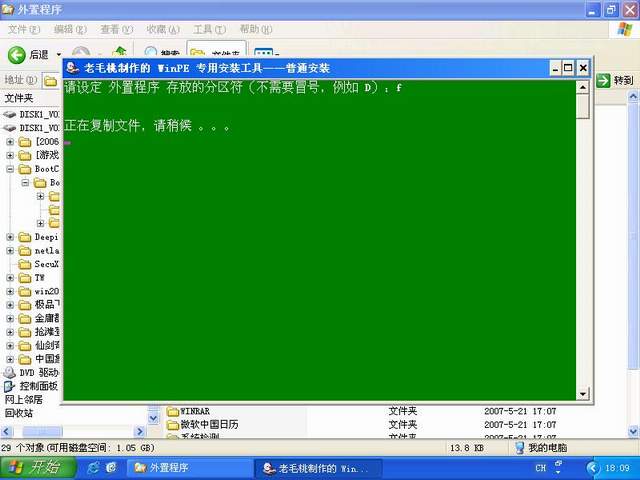Click Explorer file list scroll-up arrow
640x480 pixels.
pos(633,96)
